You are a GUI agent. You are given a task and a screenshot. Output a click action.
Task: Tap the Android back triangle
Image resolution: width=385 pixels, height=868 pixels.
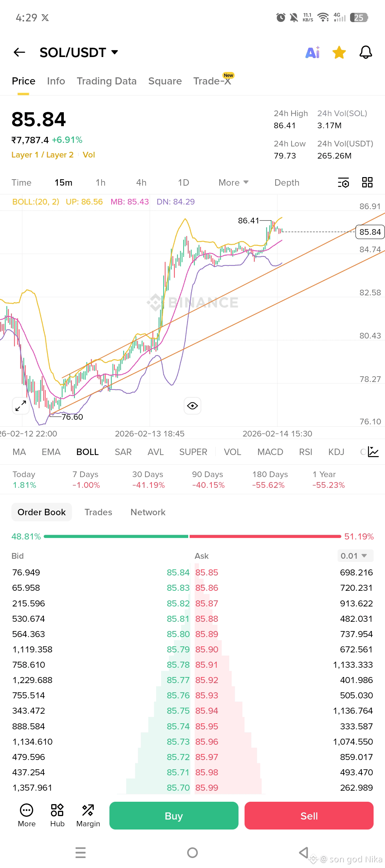[x=304, y=853]
